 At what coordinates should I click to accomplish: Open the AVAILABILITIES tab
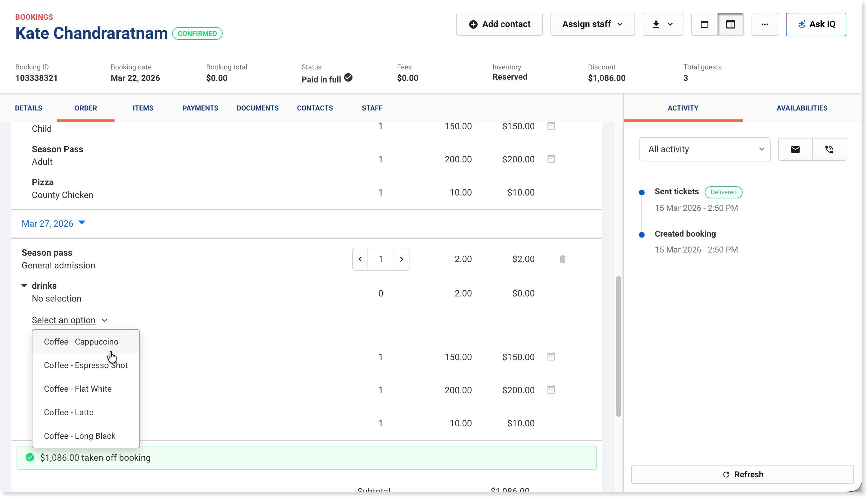click(801, 108)
